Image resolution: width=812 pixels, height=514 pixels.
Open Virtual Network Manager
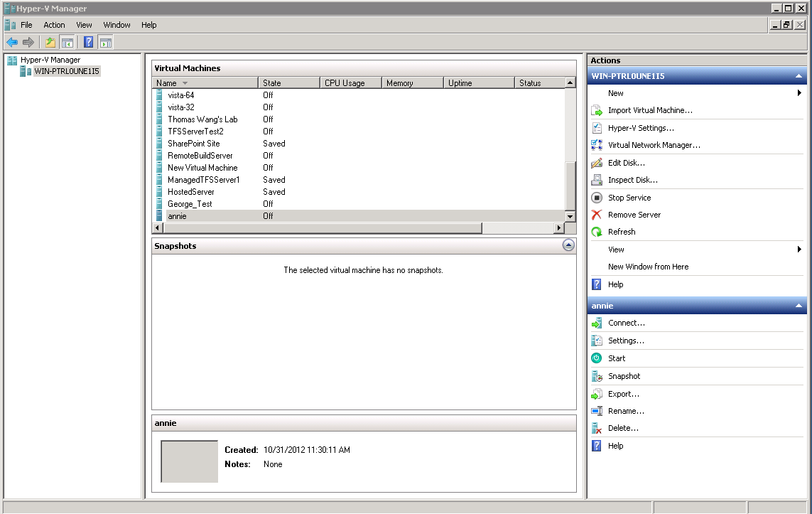coord(654,145)
